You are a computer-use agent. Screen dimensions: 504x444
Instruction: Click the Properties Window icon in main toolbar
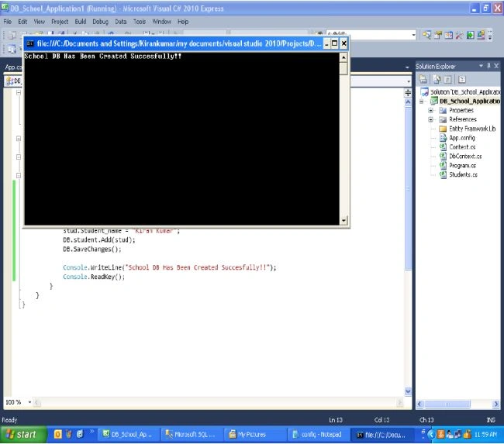(x=438, y=35)
